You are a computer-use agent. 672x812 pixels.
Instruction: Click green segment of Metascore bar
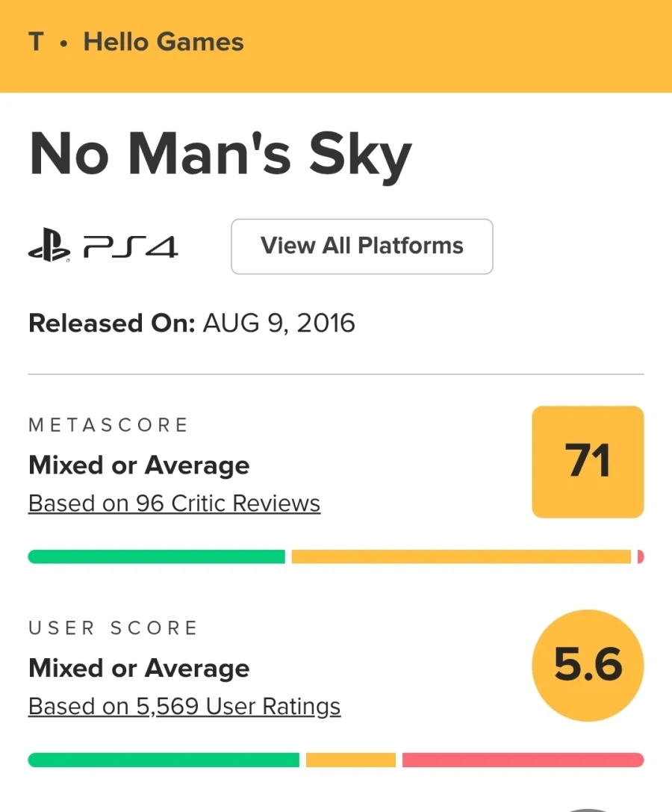157,557
